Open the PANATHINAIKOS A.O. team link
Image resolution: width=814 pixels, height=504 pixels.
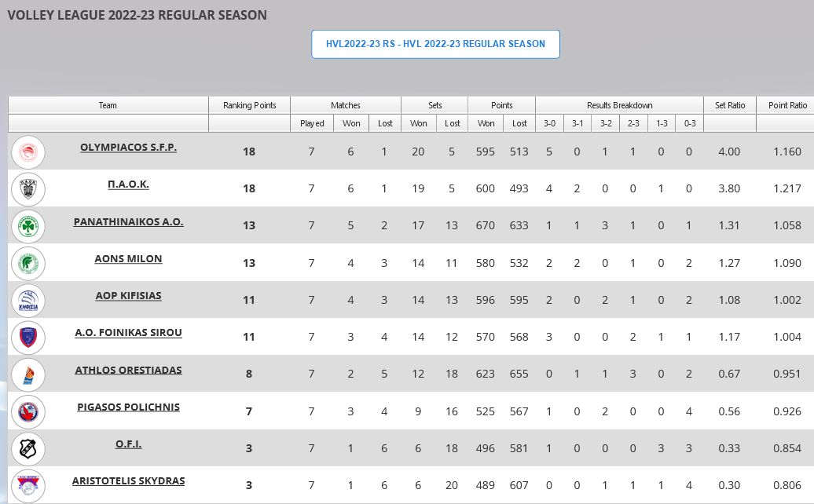129,222
